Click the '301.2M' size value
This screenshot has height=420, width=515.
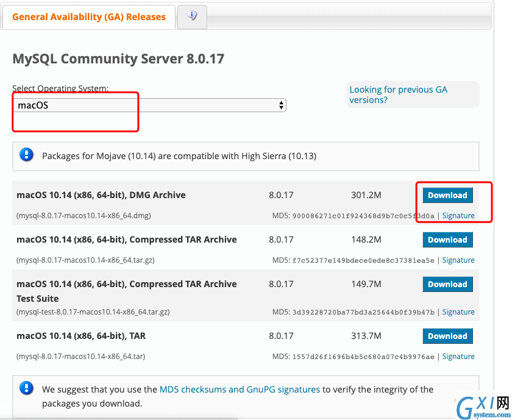pyautogui.click(x=366, y=195)
